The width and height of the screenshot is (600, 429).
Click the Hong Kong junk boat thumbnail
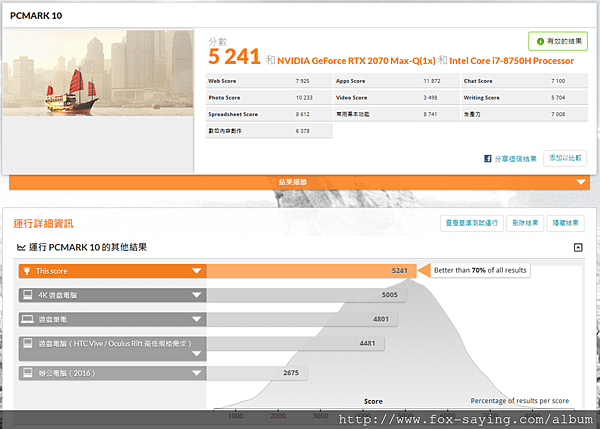(x=98, y=73)
